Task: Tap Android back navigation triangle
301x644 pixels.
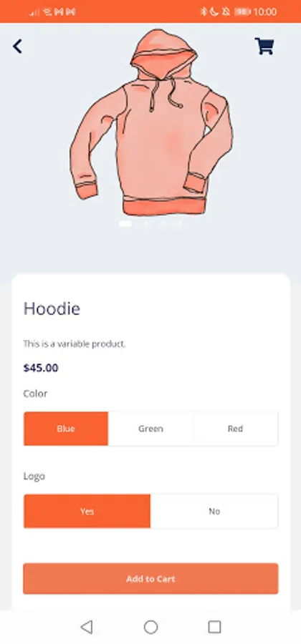Action: click(x=86, y=627)
